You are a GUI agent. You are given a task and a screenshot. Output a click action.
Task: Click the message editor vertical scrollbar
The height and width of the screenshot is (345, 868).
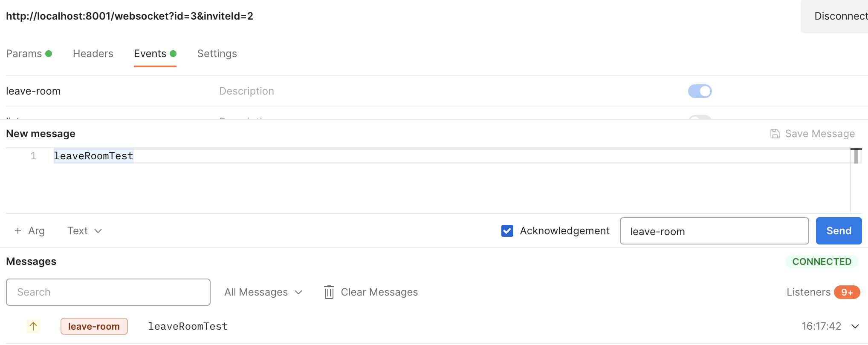click(856, 156)
